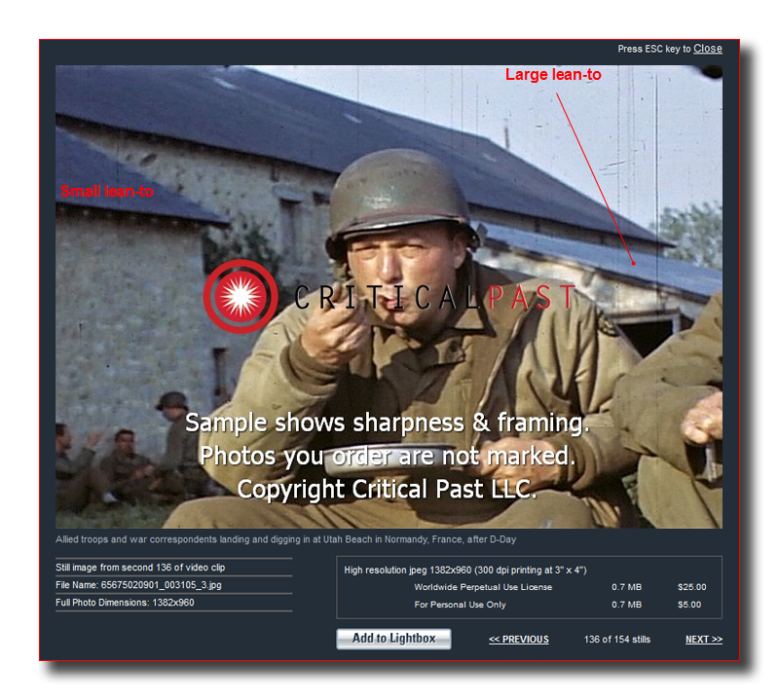Add this still to the Lightbox
Screen dimensions: 779x700
[393, 639]
